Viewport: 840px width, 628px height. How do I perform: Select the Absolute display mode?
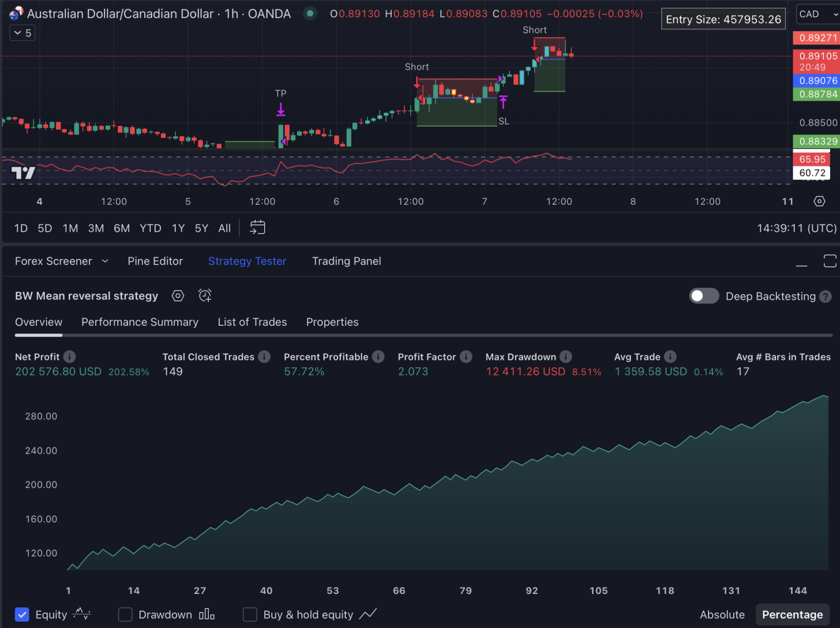coord(722,615)
